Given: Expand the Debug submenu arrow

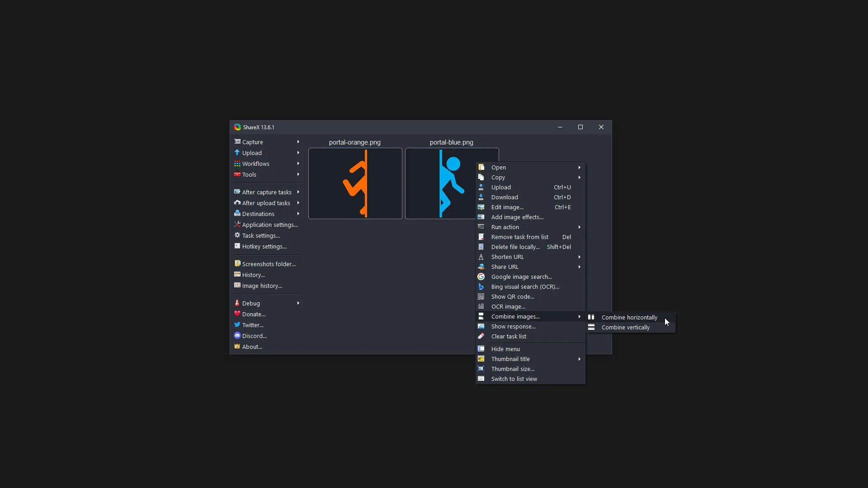Looking at the screenshot, I should pyautogui.click(x=298, y=303).
